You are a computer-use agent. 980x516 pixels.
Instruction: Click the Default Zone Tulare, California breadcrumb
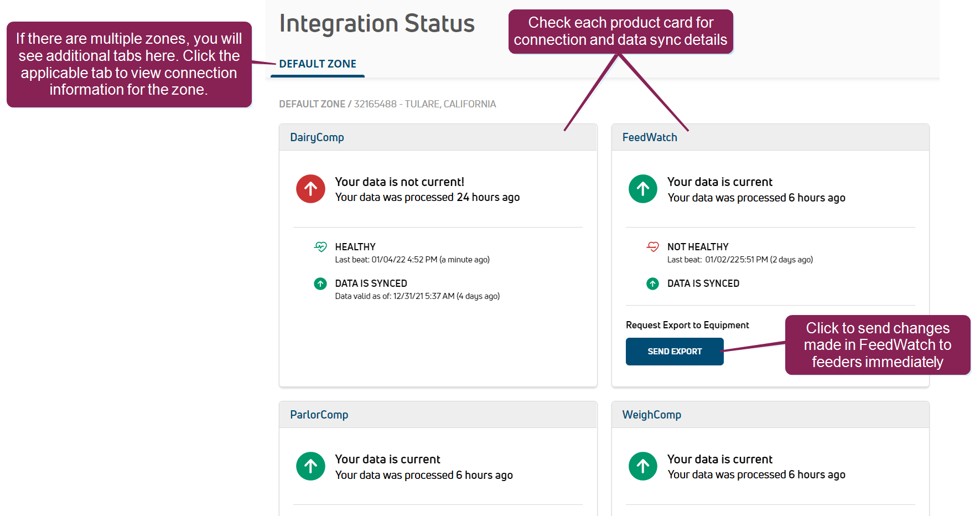pos(387,104)
